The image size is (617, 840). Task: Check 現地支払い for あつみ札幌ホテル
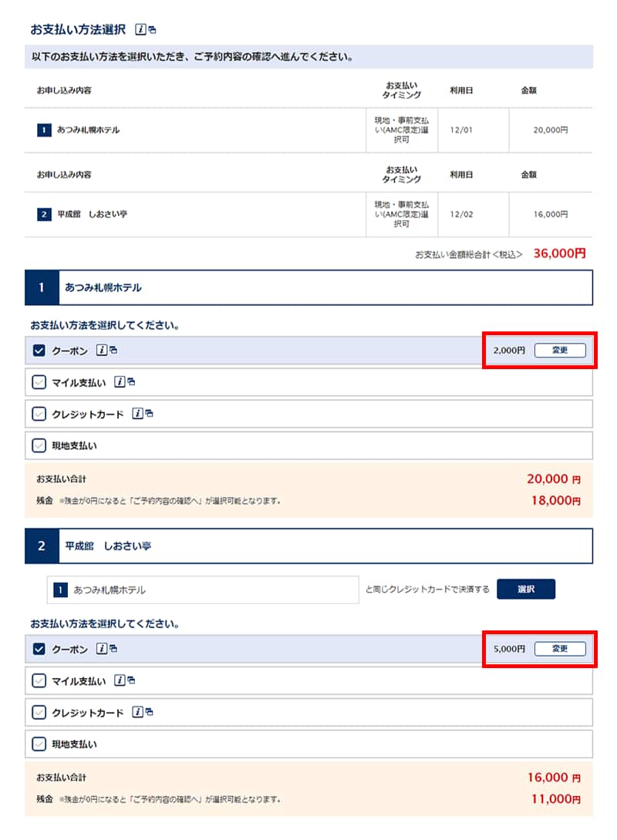39,445
